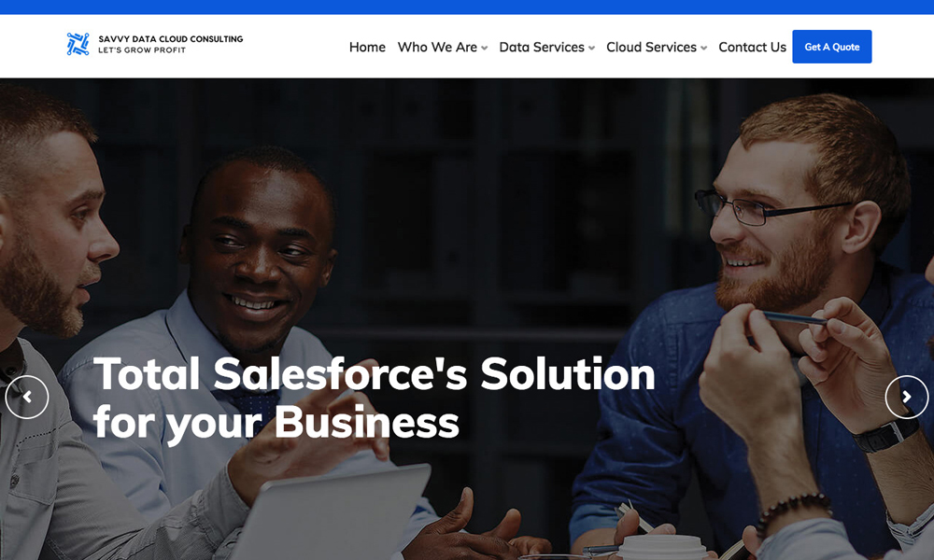The image size is (934, 560).
Task: Select the Cloud Services menu label
Action: [x=651, y=47]
